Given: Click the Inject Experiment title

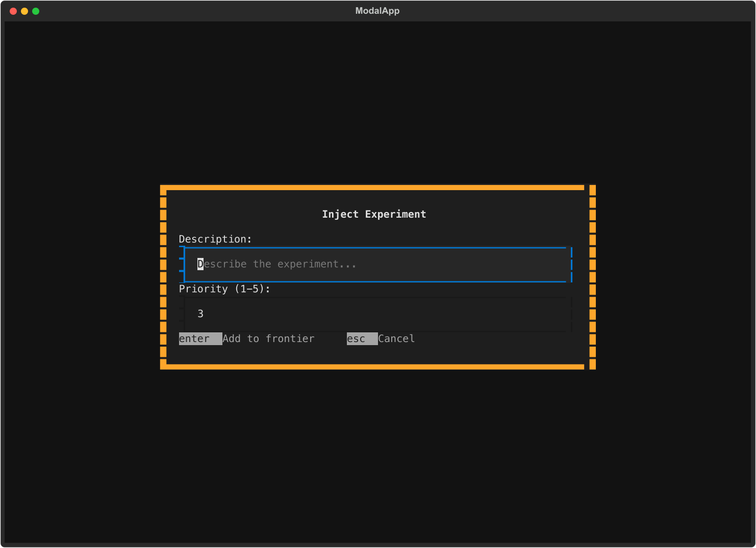Looking at the screenshot, I should 374,214.
